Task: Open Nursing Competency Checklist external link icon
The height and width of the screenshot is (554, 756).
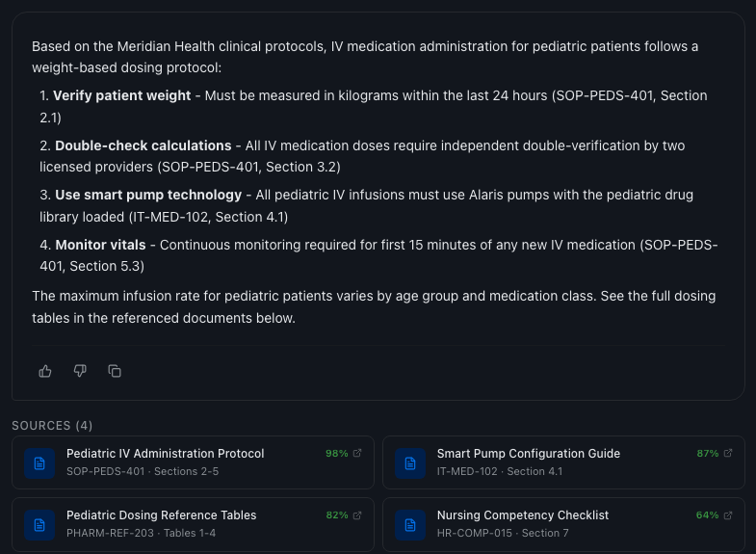Action: (728, 514)
